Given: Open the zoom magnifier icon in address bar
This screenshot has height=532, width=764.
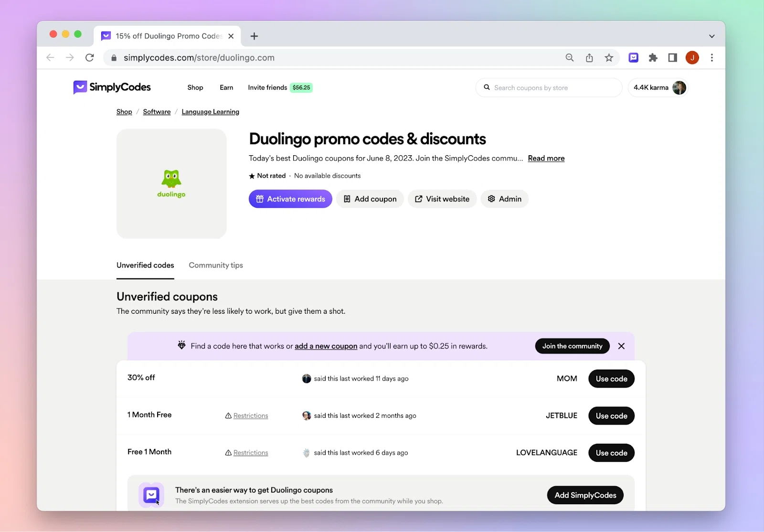Looking at the screenshot, I should 570,58.
